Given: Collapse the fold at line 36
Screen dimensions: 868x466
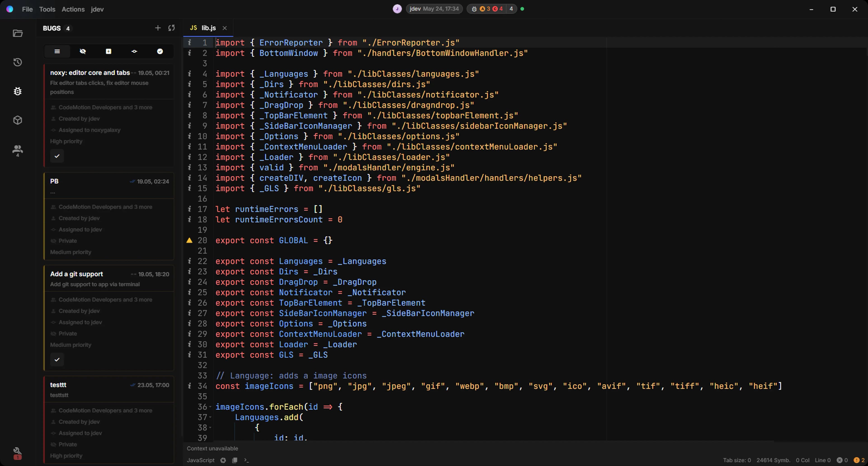Looking at the screenshot, I should [x=210, y=407].
